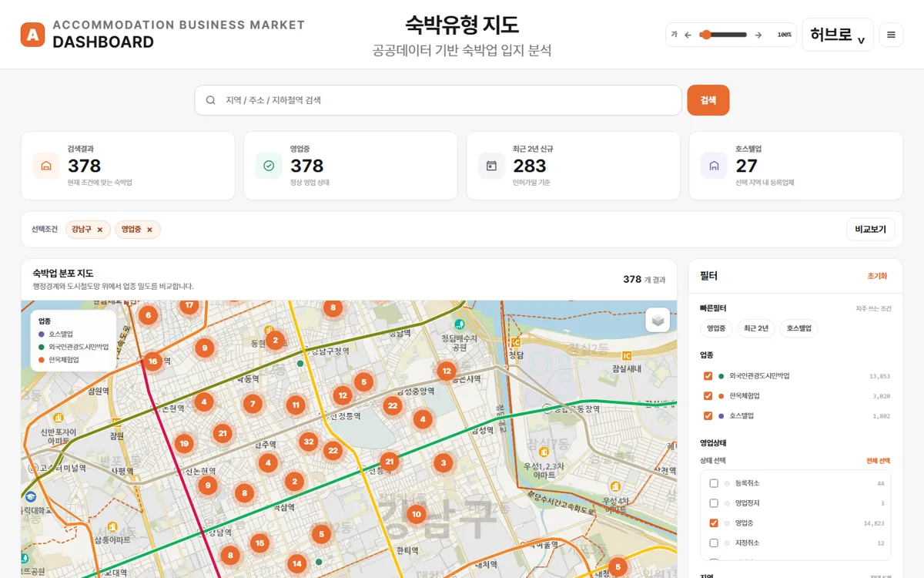Check the 영업정지 status checkbox
This screenshot has height=578, width=924.
click(714, 503)
